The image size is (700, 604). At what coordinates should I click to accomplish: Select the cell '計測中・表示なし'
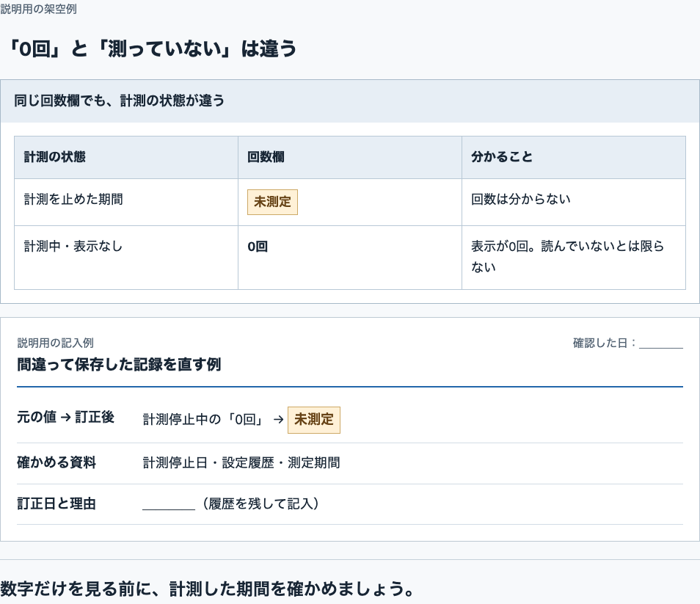[126, 258]
